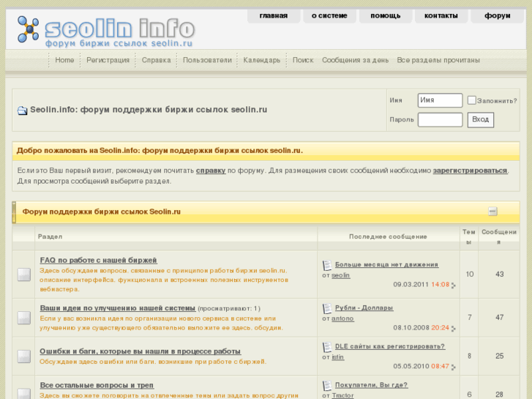Click the Seolin info logo

(x=106, y=32)
